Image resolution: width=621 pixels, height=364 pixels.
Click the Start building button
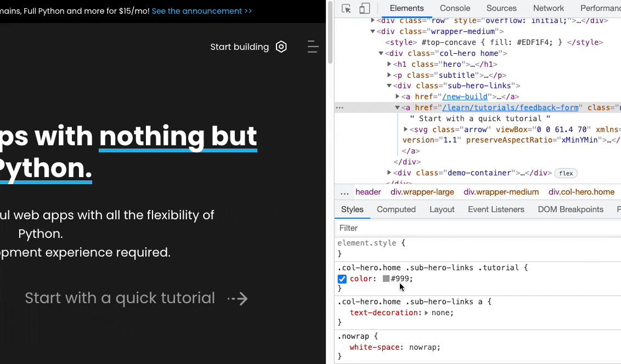tap(239, 47)
